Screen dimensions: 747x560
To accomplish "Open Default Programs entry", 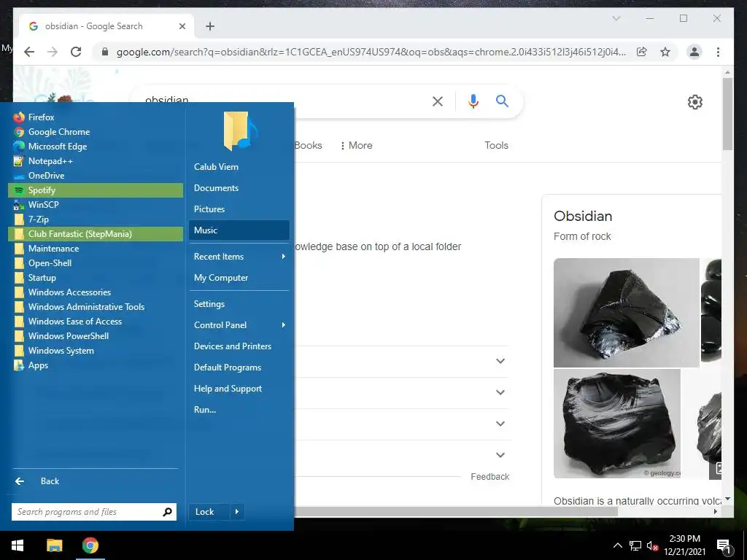I will [x=239, y=367].
